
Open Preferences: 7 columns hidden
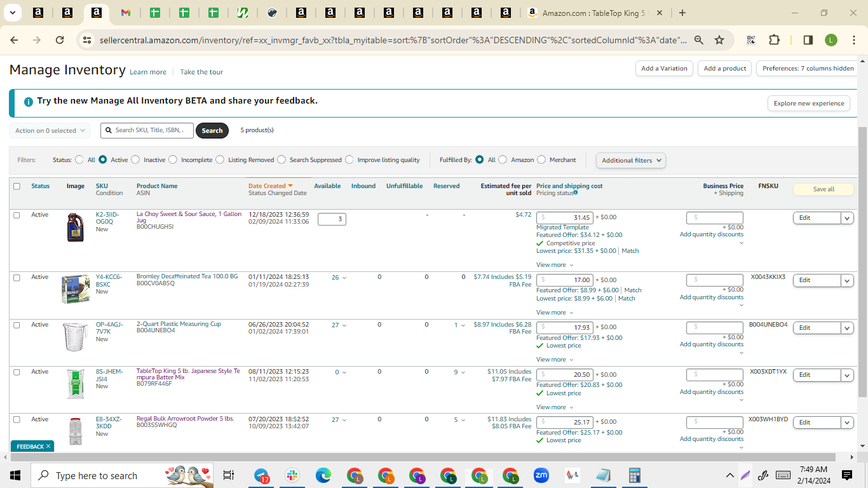tap(808, 69)
